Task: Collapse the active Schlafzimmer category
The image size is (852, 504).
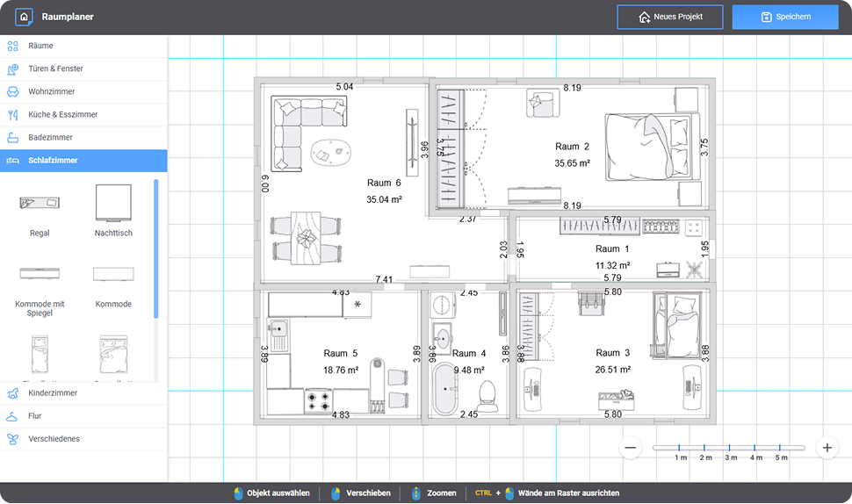Action: click(53, 161)
